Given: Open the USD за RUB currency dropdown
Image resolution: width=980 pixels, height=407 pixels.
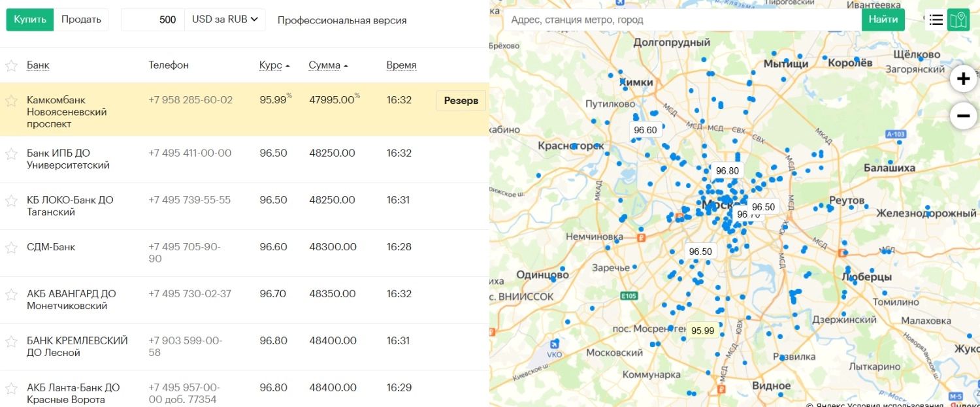Looking at the screenshot, I should click(x=225, y=20).
